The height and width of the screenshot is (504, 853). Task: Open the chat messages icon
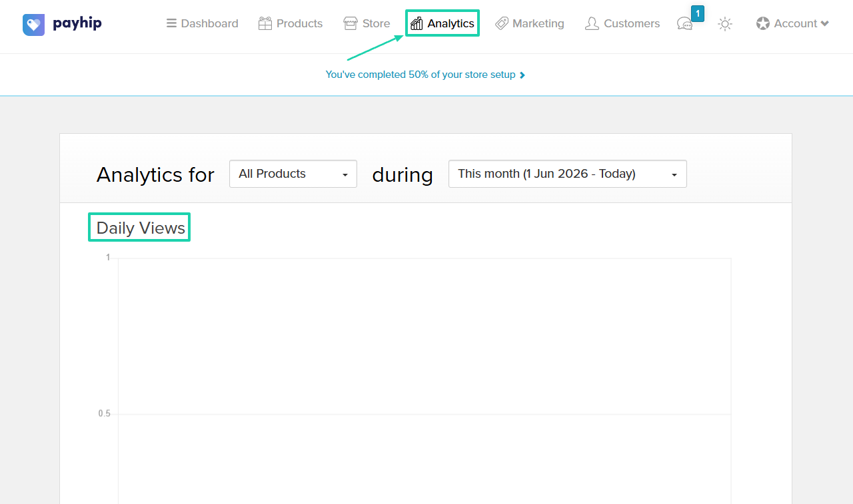(684, 24)
